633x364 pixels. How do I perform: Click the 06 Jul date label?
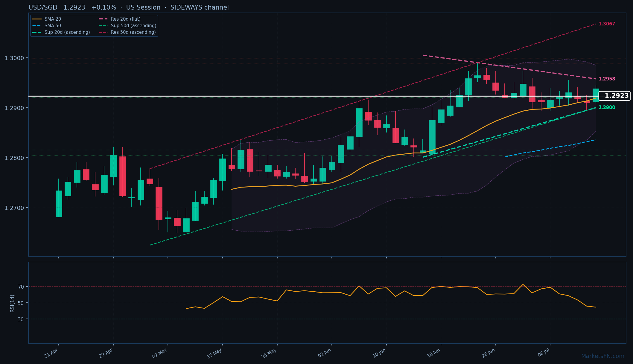point(544,353)
